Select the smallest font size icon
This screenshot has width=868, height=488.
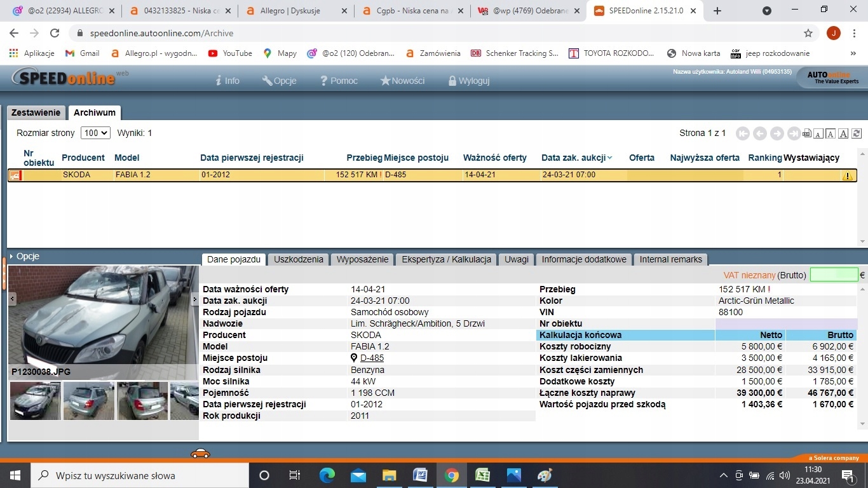pyautogui.click(x=819, y=133)
